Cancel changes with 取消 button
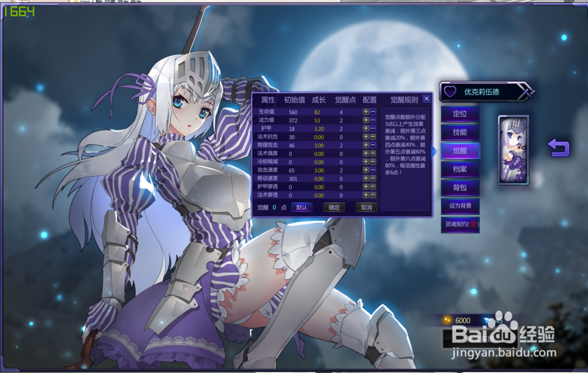The width and height of the screenshot is (588, 373). click(x=366, y=207)
